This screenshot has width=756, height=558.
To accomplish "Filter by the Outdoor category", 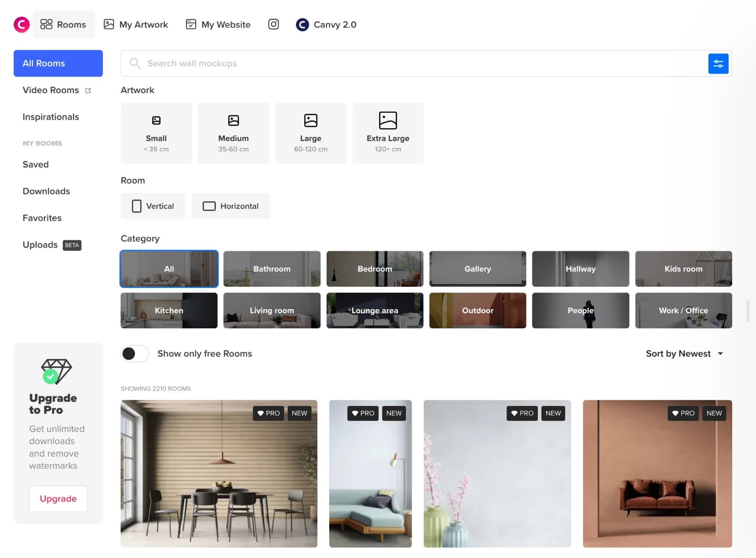I will (x=478, y=310).
